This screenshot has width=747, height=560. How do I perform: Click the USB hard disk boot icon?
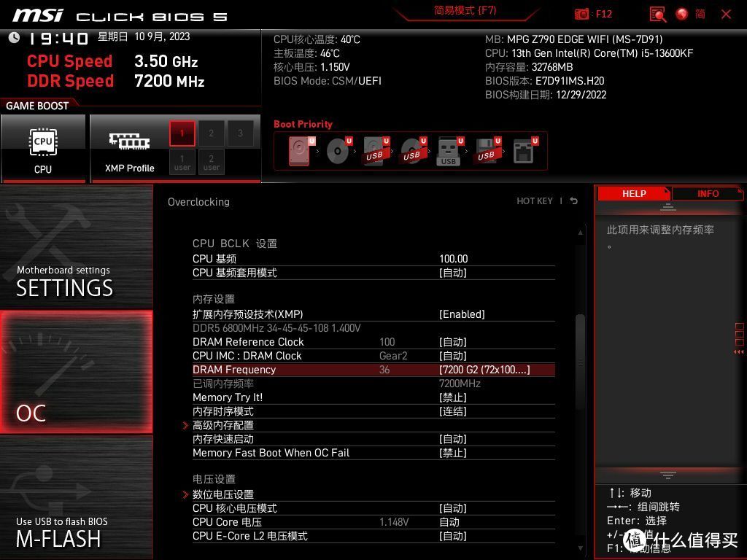click(376, 151)
